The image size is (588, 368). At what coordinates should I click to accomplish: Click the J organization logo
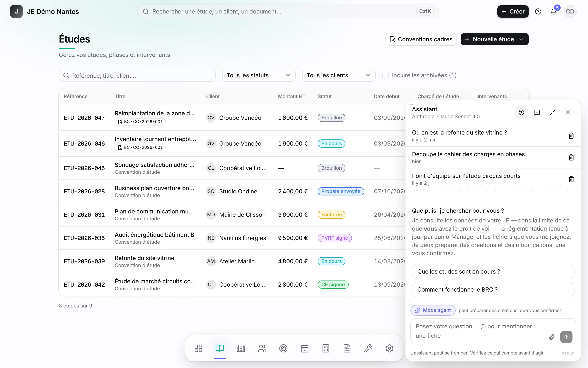coord(16,11)
